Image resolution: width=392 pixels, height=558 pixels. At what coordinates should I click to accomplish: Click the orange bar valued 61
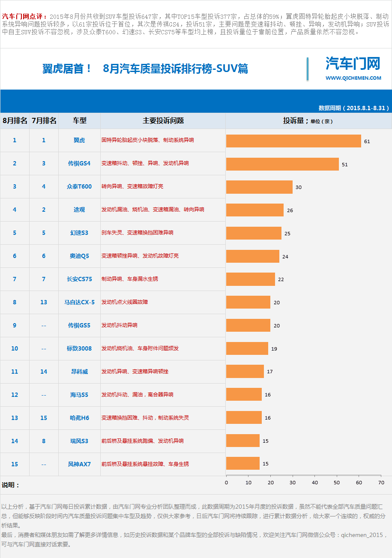[293, 141]
